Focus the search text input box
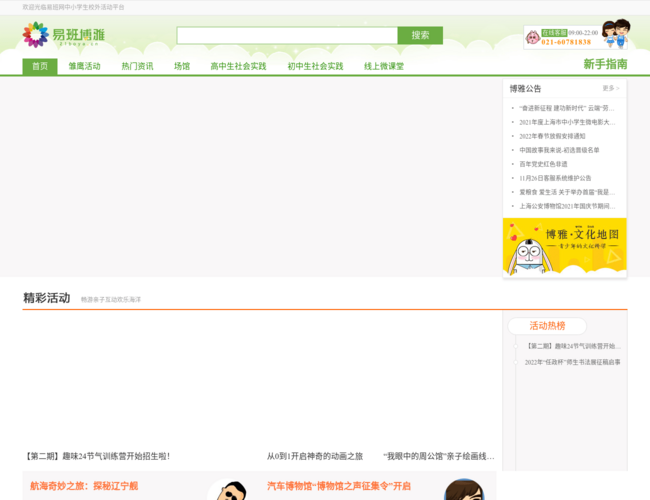This screenshot has width=650, height=500. click(287, 35)
